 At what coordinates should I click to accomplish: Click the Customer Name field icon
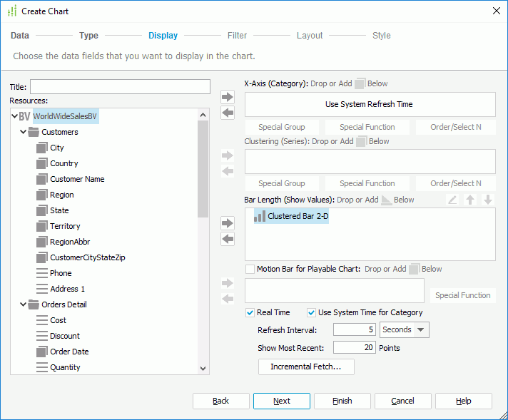[x=42, y=179]
